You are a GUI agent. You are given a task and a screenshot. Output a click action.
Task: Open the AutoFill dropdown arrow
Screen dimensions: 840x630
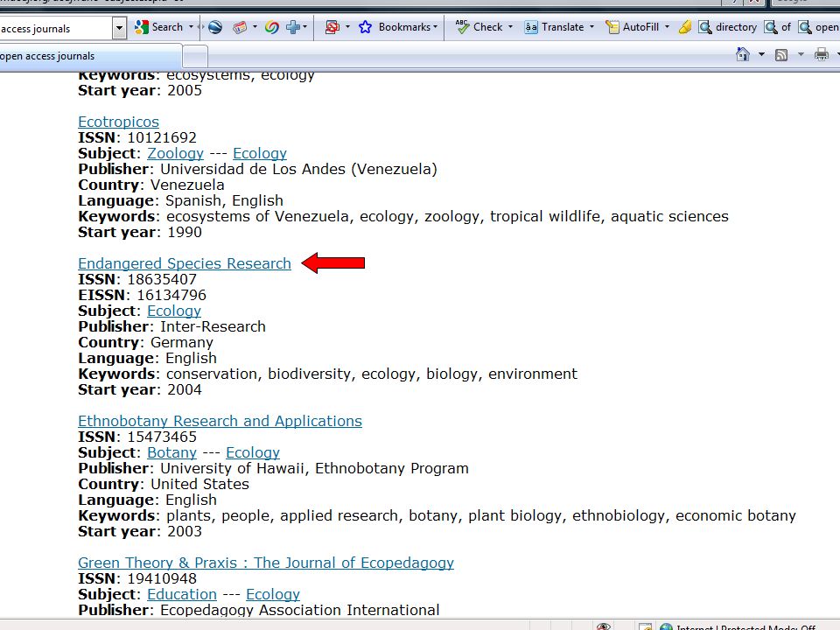[667, 27]
